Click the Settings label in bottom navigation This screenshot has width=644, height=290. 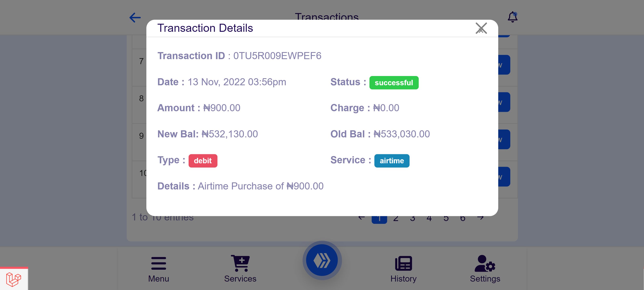pyautogui.click(x=485, y=279)
